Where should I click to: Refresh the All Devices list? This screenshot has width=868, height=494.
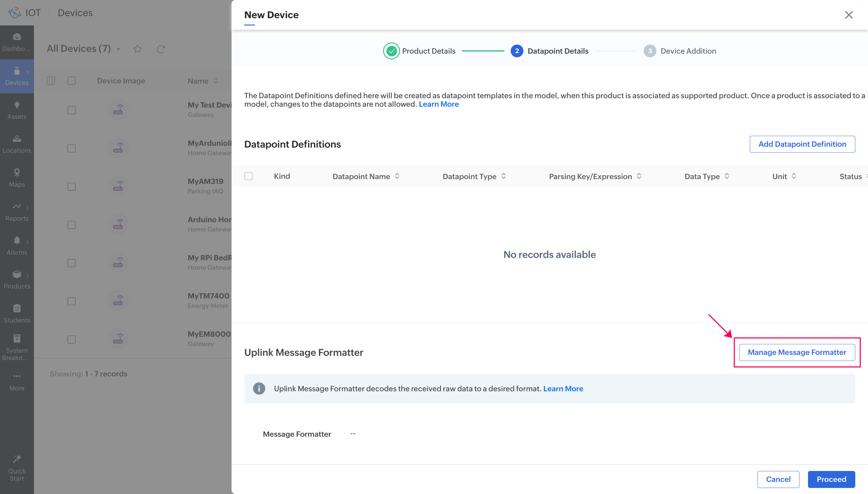[x=161, y=49]
